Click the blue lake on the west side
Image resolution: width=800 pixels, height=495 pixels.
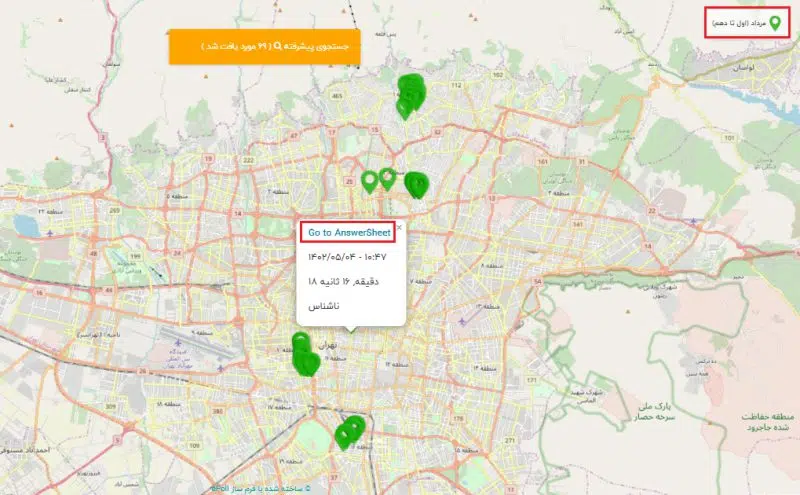click(x=26, y=226)
